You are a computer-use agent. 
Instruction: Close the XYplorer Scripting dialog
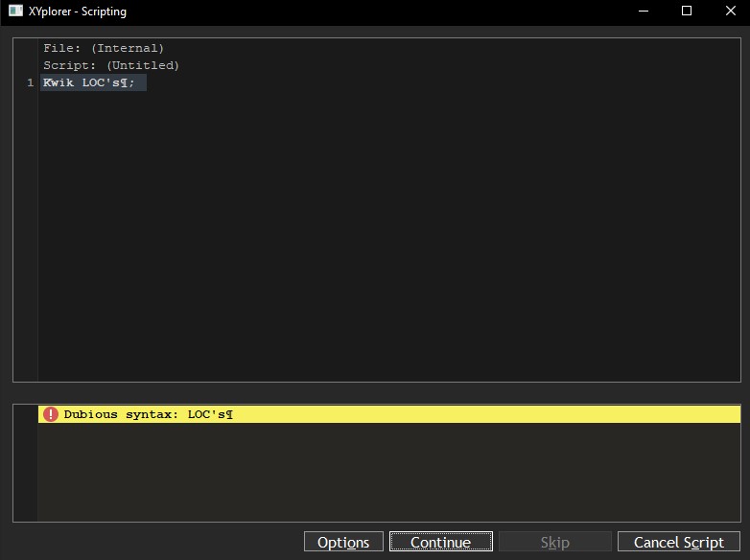729,12
